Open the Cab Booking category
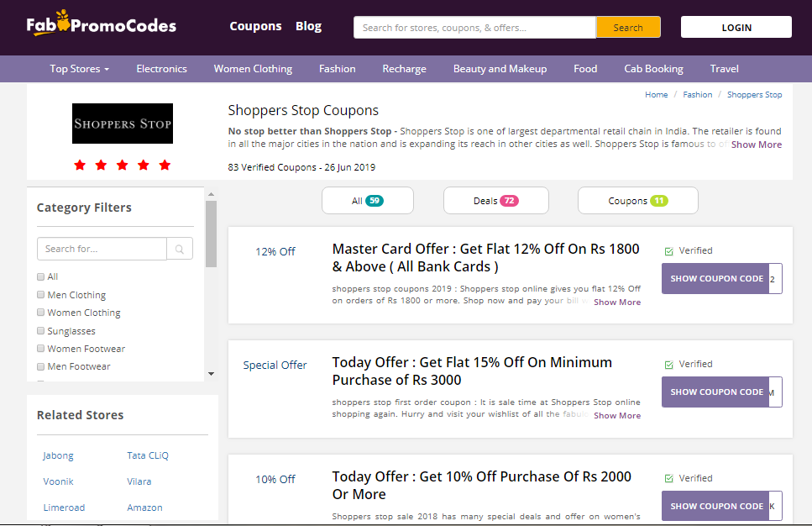812x526 pixels. click(x=653, y=68)
